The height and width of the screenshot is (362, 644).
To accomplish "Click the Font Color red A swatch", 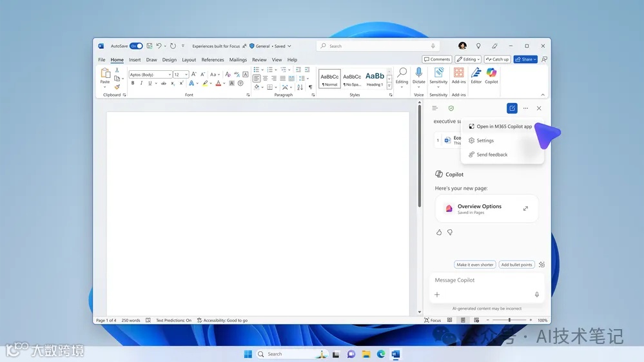I will (218, 83).
